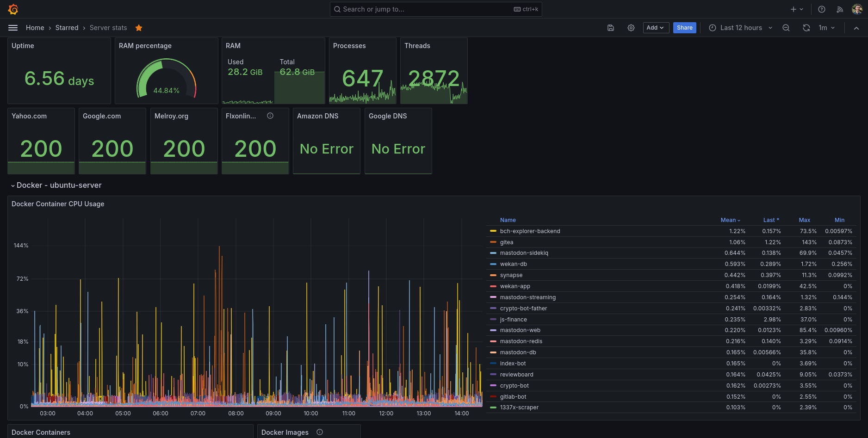Viewport: 868px width, 438px height.
Task: Open the hamburger navigation menu
Action: coord(13,28)
